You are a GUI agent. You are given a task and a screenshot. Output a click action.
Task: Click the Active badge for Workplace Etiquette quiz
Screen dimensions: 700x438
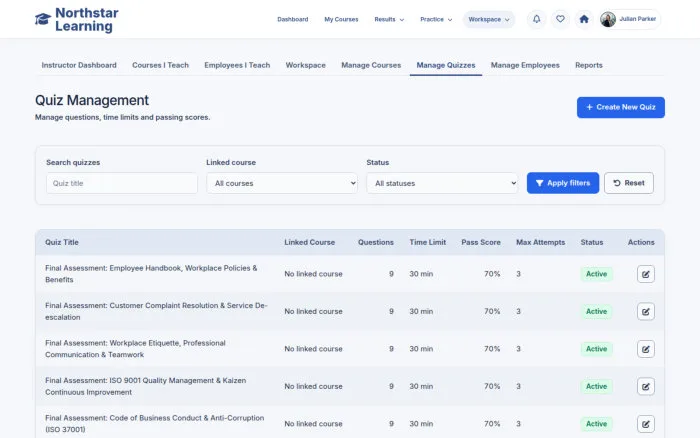596,349
